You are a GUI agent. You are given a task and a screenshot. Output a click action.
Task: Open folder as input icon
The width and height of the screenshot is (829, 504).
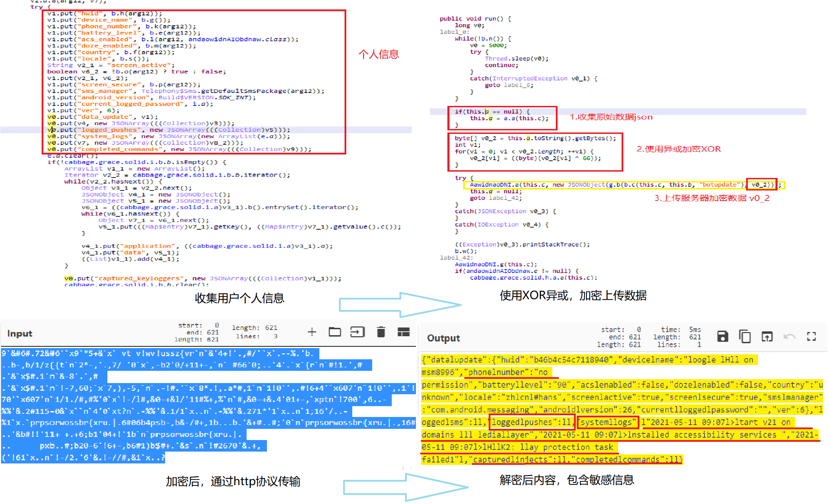tap(335, 332)
